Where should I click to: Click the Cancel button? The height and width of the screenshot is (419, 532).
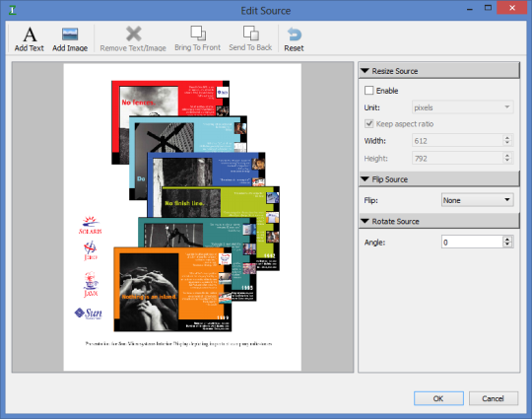click(x=494, y=398)
